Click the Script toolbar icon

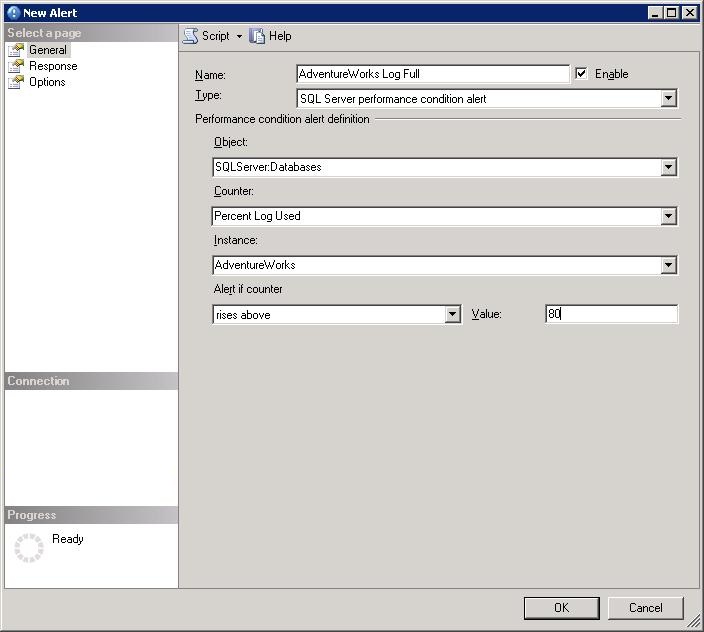(190, 36)
